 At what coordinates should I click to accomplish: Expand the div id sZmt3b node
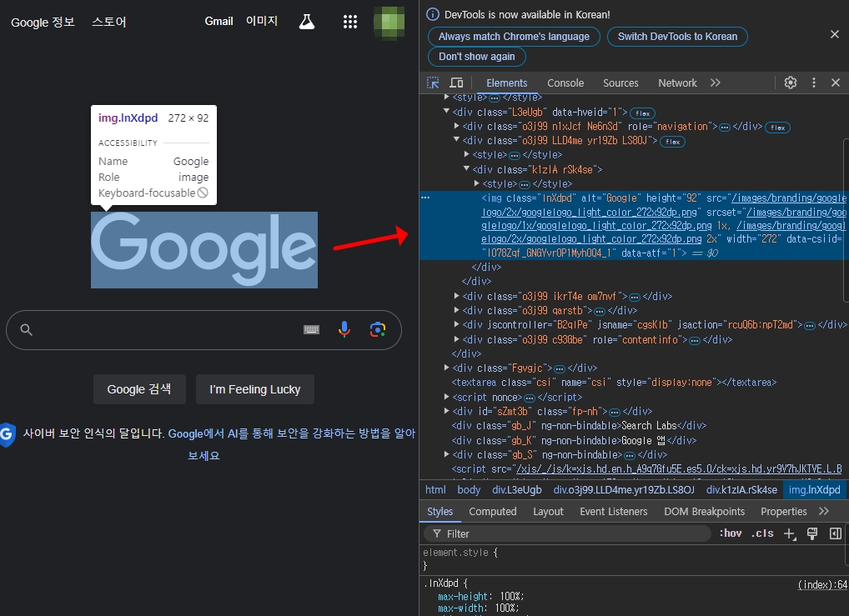446,412
